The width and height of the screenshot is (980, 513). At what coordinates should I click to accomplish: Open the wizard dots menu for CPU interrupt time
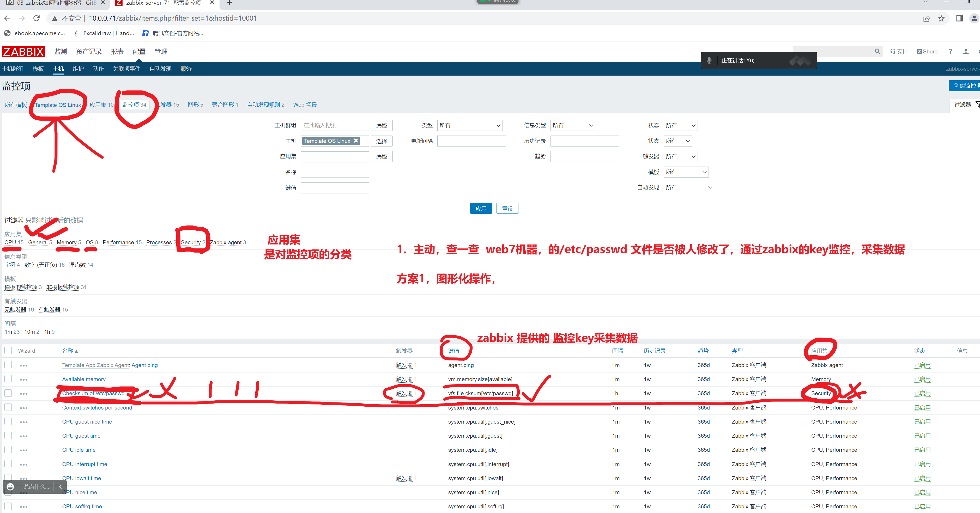pos(23,465)
